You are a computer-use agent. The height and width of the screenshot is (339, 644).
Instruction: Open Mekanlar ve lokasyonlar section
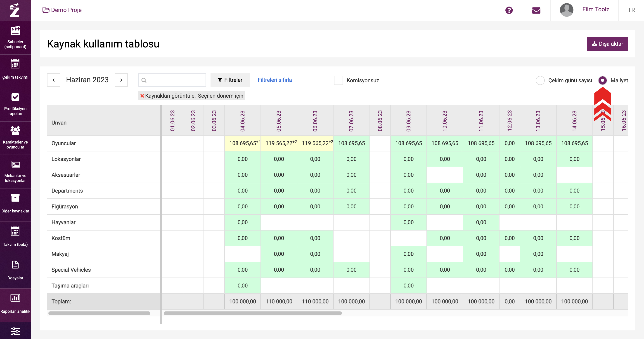pos(15,171)
